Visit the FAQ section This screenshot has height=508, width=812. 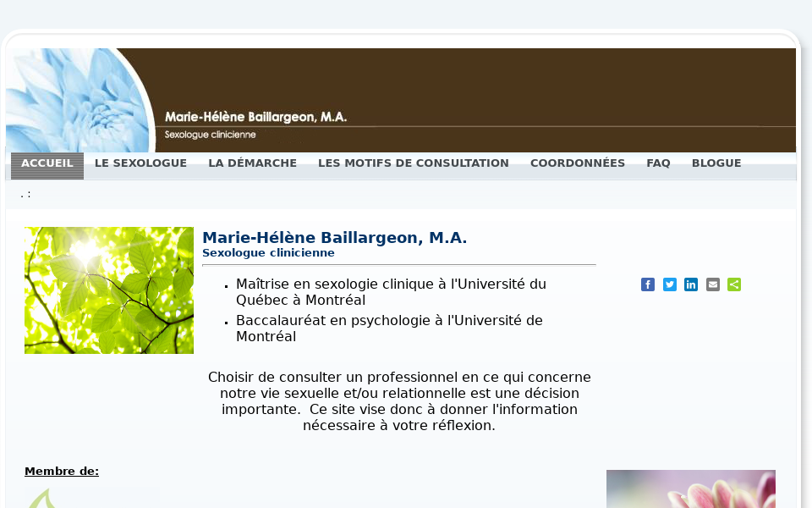click(x=658, y=163)
